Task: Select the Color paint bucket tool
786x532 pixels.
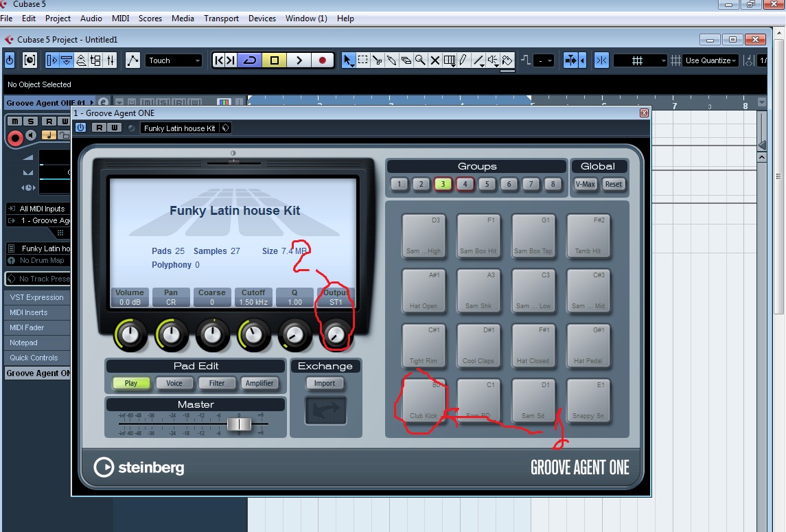Action: 507,60
